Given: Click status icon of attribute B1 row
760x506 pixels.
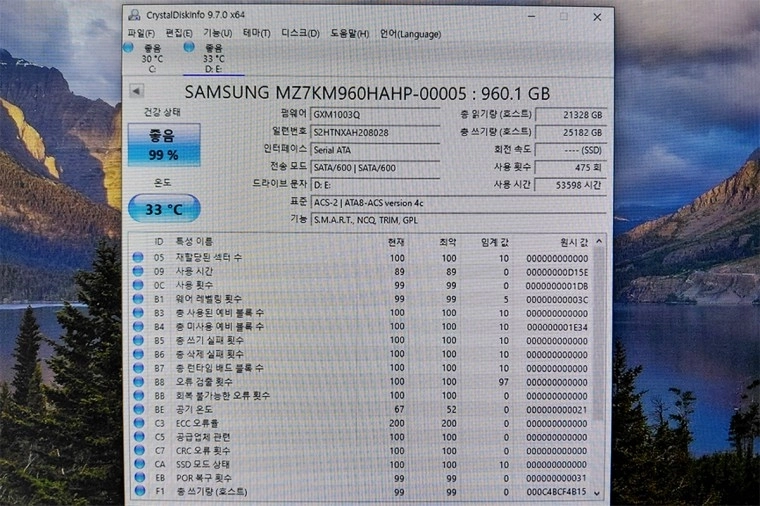Looking at the screenshot, I should 138,299.
